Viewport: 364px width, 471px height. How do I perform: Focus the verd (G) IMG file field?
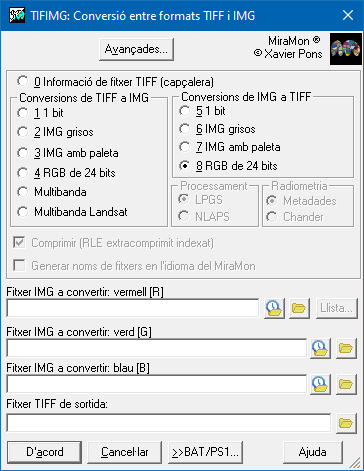click(156, 348)
